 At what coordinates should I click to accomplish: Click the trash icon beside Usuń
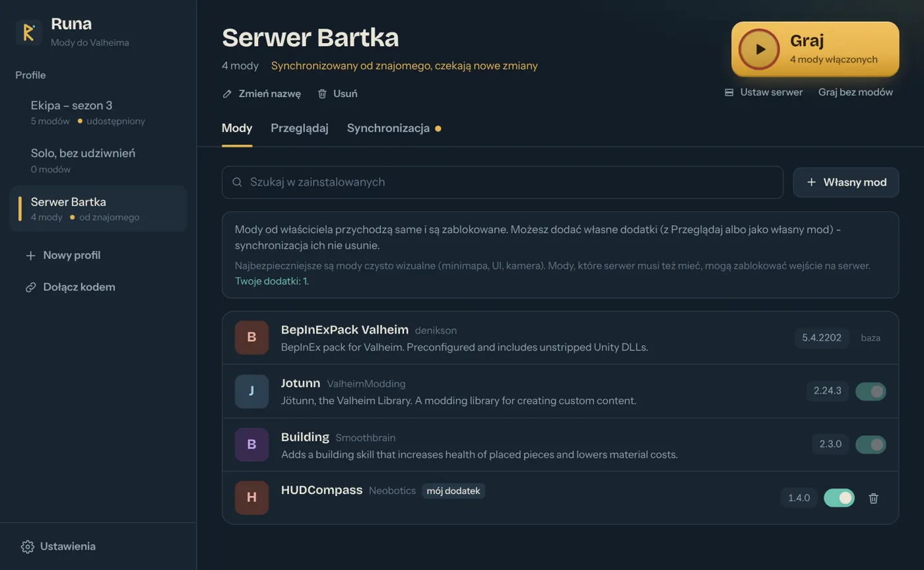click(x=322, y=94)
